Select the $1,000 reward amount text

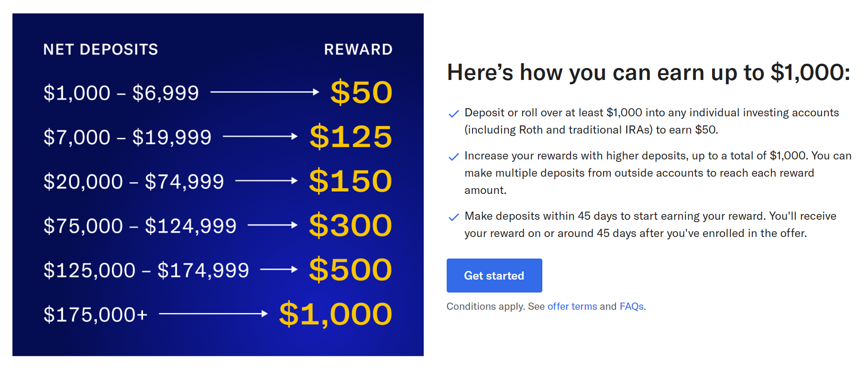click(336, 315)
